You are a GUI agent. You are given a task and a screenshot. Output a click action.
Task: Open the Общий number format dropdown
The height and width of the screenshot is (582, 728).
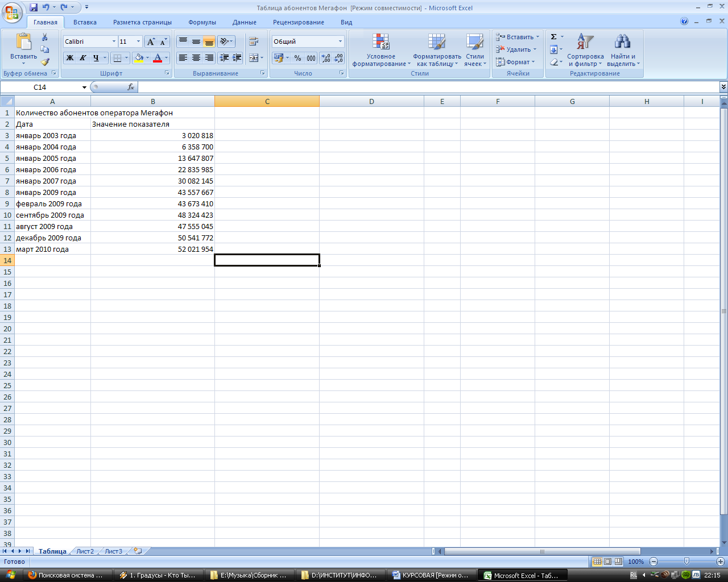(341, 41)
